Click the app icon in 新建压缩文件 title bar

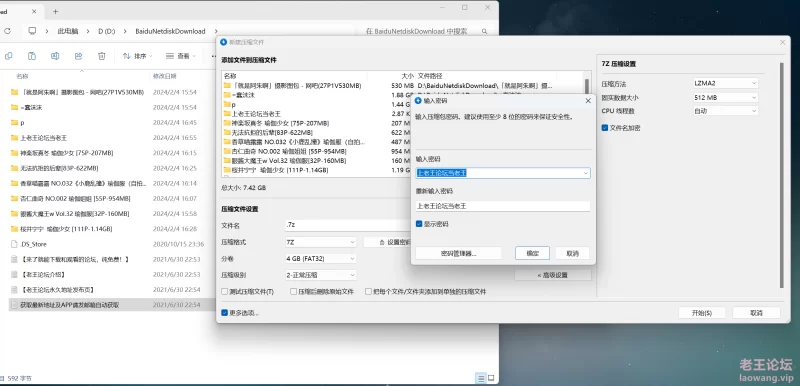(x=223, y=42)
